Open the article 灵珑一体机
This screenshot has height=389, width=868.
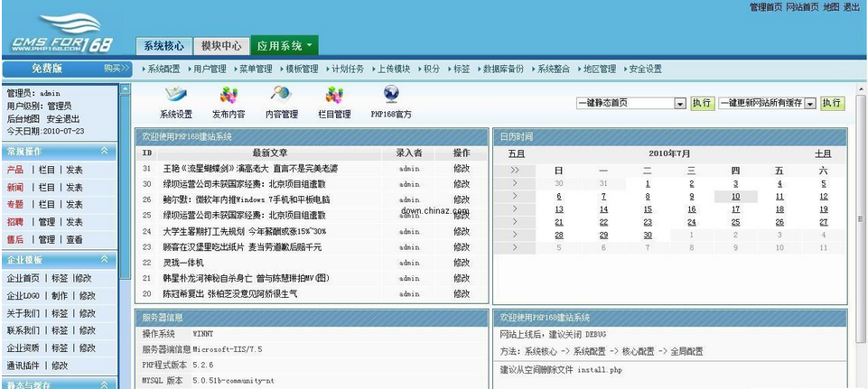(183, 263)
